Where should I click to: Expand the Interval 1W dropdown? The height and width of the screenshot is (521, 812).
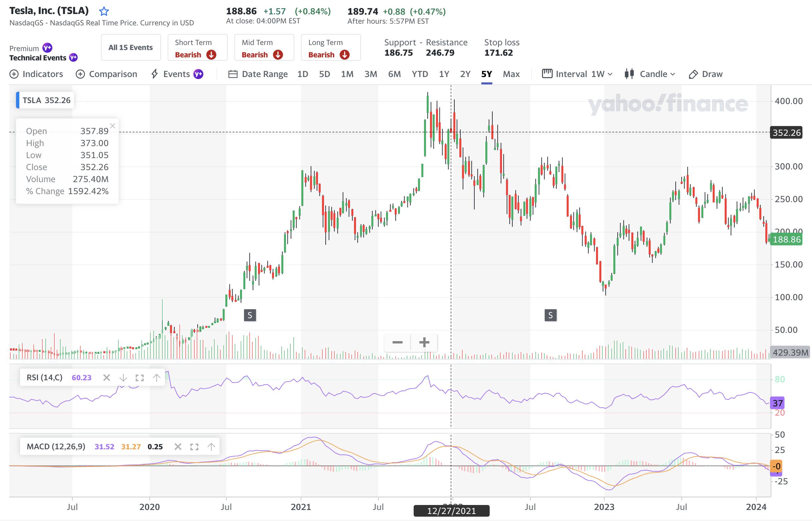602,74
